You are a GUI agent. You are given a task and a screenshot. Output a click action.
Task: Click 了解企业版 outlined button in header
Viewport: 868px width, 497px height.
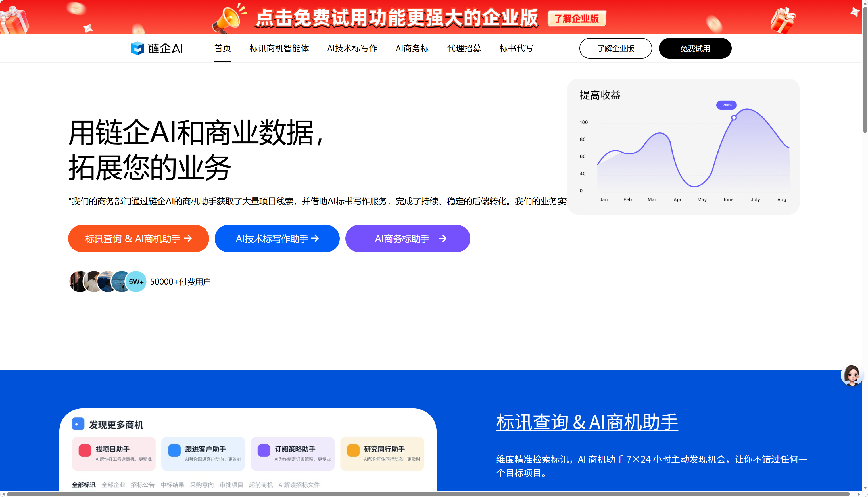point(615,48)
